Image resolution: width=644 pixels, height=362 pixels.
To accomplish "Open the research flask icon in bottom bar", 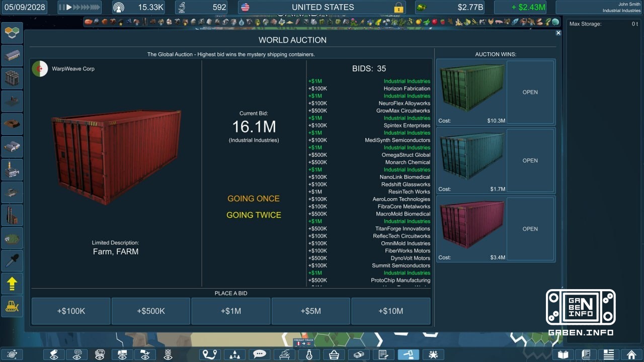I will pos(309,354).
